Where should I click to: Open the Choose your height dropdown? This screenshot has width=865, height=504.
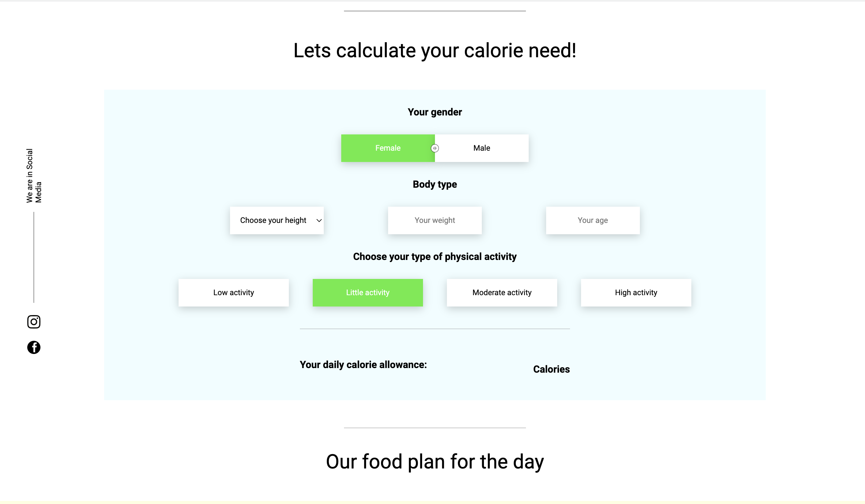pos(277,220)
